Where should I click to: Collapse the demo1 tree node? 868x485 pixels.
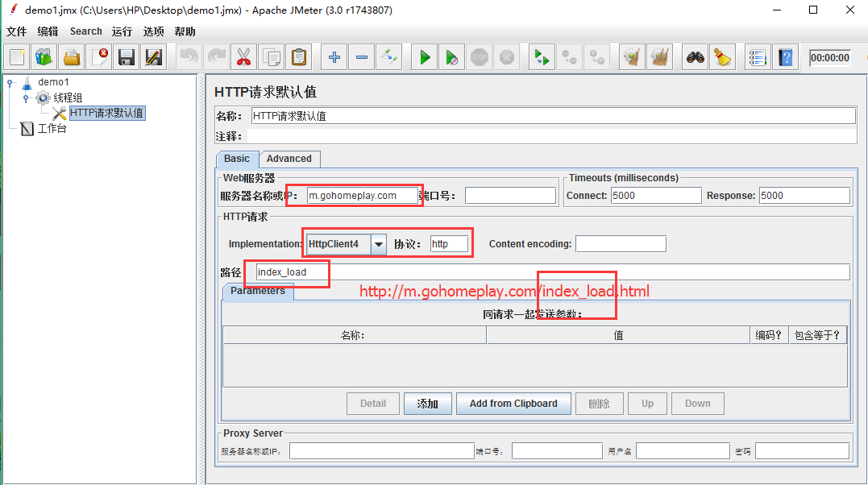tap(10, 82)
